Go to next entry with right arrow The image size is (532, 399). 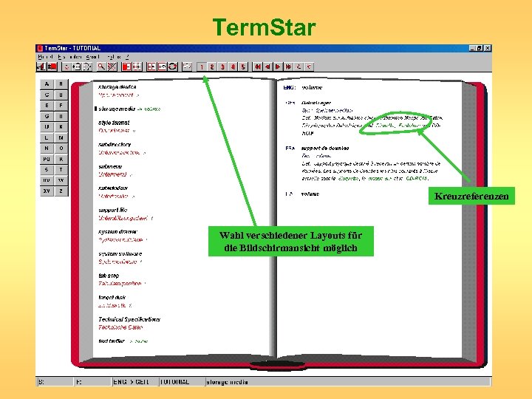click(x=279, y=66)
